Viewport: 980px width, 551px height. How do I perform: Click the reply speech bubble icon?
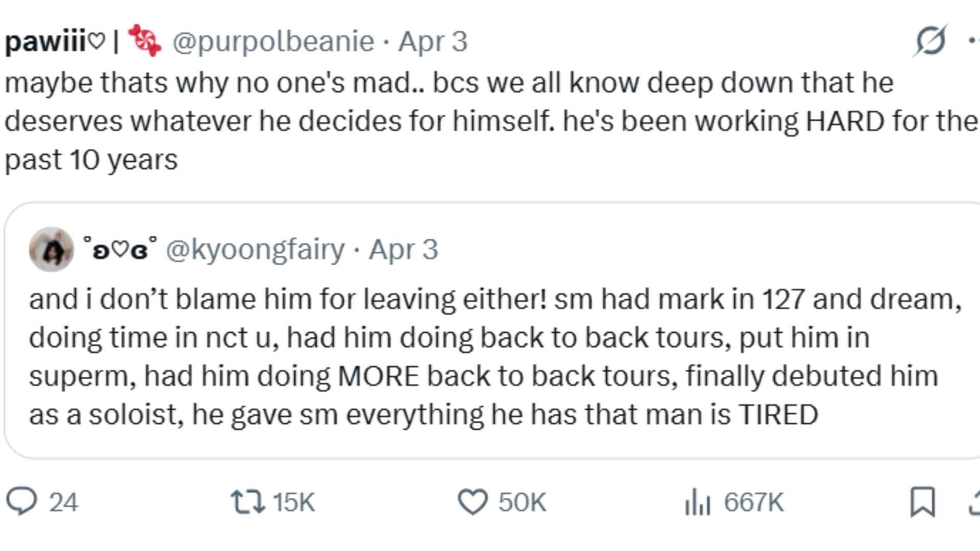pos(21,502)
